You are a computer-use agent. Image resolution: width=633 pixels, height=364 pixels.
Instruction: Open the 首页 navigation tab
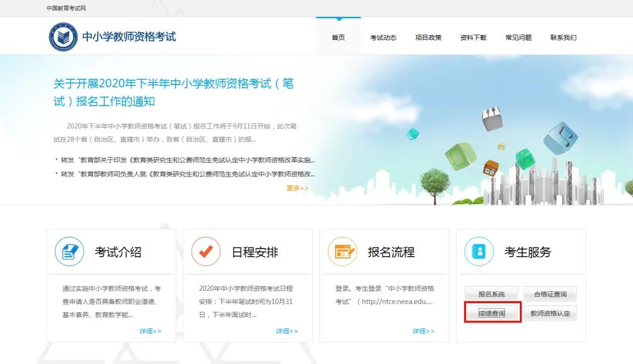click(338, 38)
